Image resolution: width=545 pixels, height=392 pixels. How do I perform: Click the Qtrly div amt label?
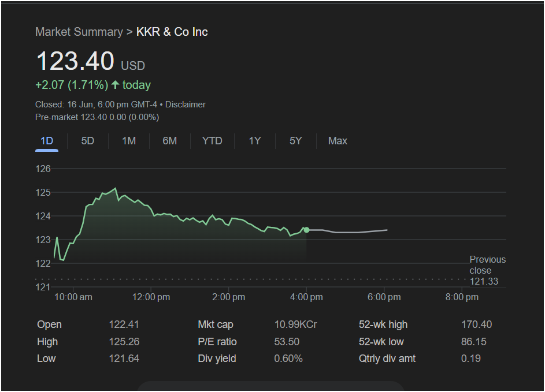pyautogui.click(x=387, y=359)
